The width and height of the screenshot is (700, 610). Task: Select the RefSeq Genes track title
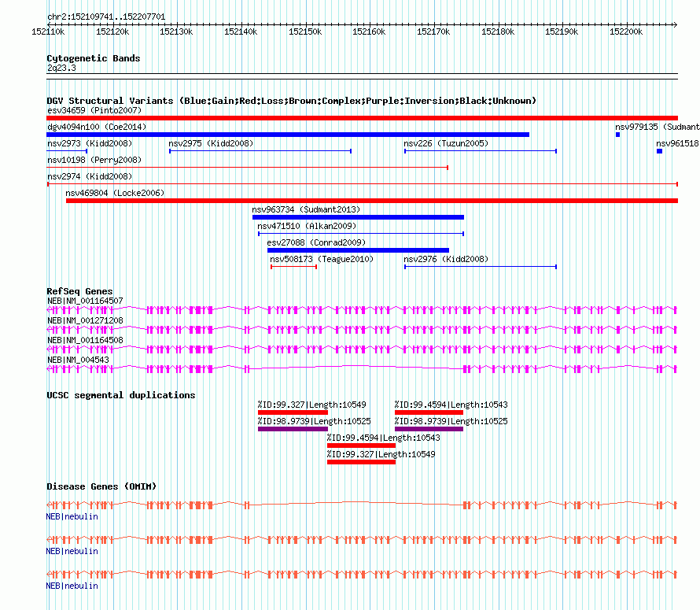80,291
